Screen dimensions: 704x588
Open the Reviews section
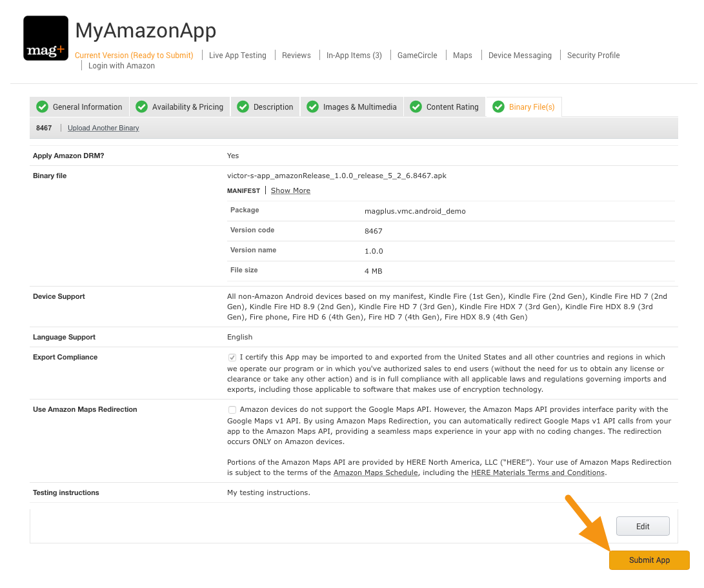coord(296,56)
